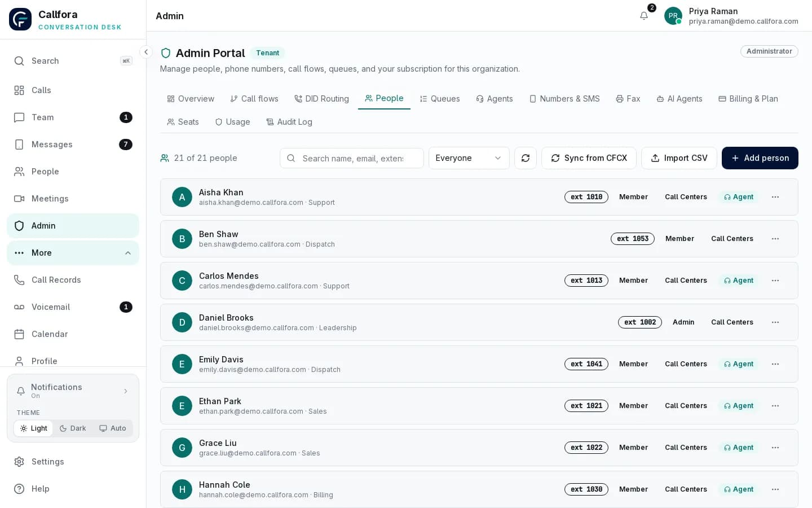
Task: Open the Call flows tab
Action: (254, 99)
